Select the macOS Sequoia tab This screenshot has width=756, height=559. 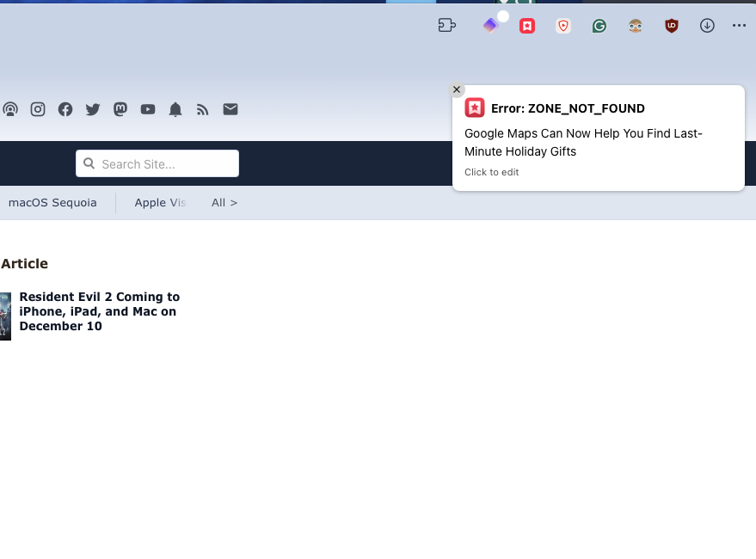pos(52,203)
